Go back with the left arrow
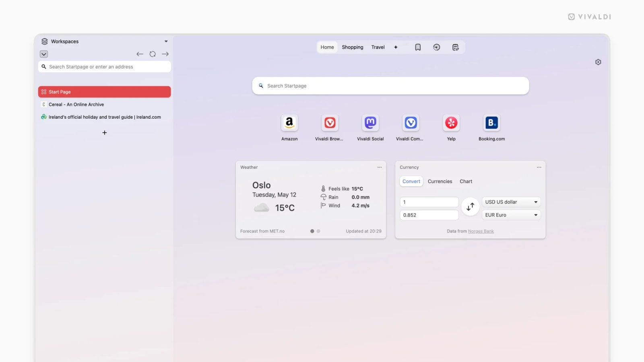The width and height of the screenshot is (644, 362). (x=140, y=54)
